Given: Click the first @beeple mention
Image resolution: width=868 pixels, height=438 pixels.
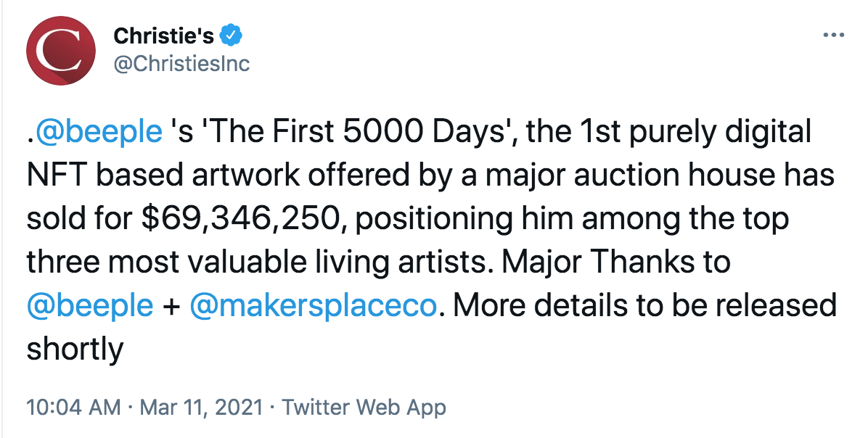Looking at the screenshot, I should coord(98,132).
